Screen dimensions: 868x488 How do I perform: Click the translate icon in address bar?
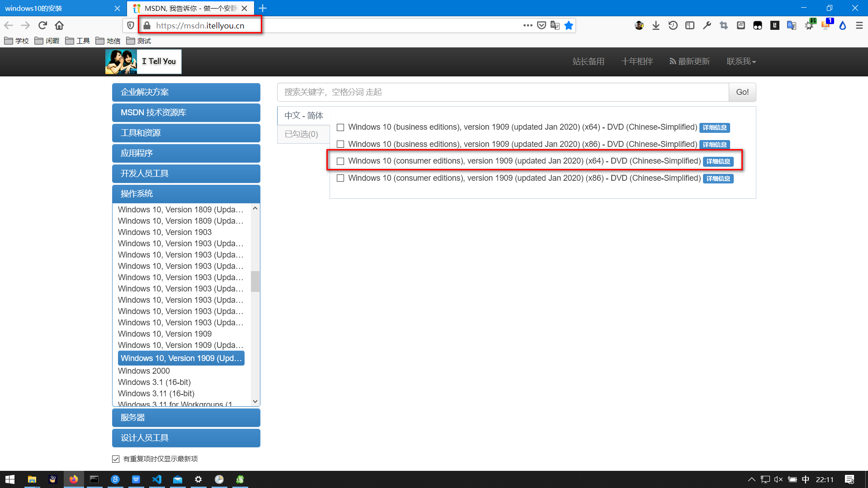pos(555,25)
